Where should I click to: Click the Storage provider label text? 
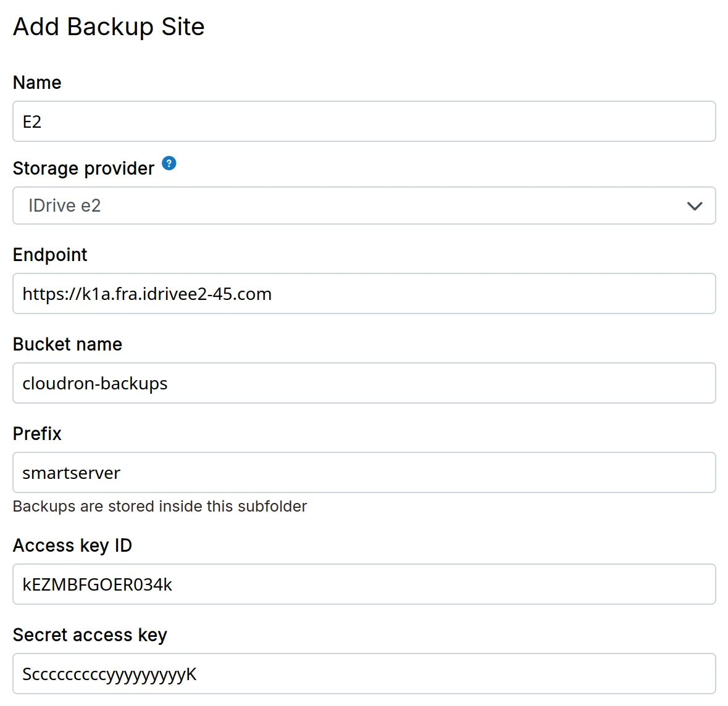click(83, 168)
